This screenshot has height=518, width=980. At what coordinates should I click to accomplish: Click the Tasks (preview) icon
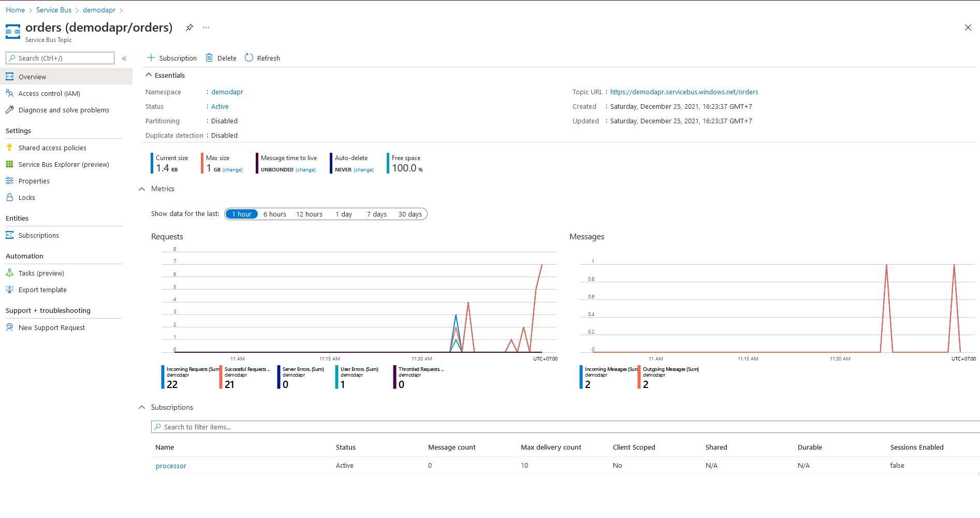9,273
